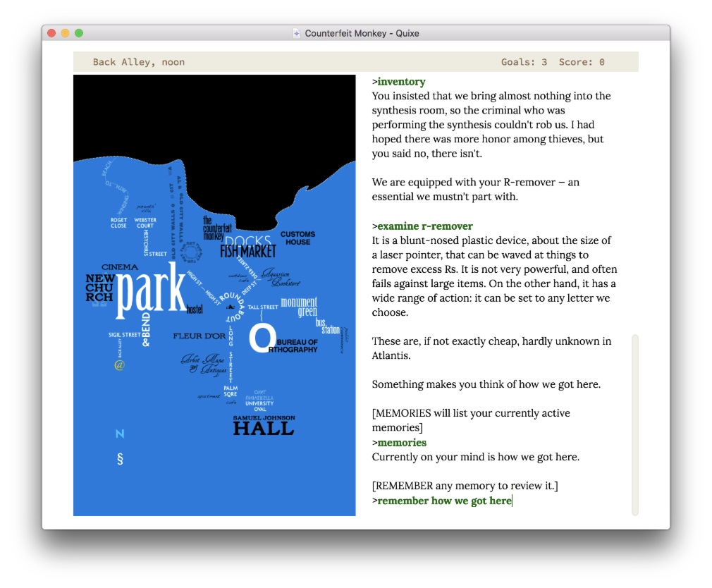This screenshot has width=712, height=588.
Task: Click the green 'memories' command text
Action: tap(402, 443)
